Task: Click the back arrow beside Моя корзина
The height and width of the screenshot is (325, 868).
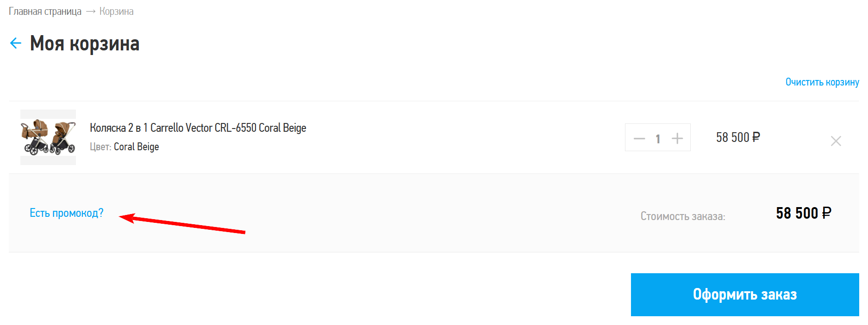Action: [16, 43]
